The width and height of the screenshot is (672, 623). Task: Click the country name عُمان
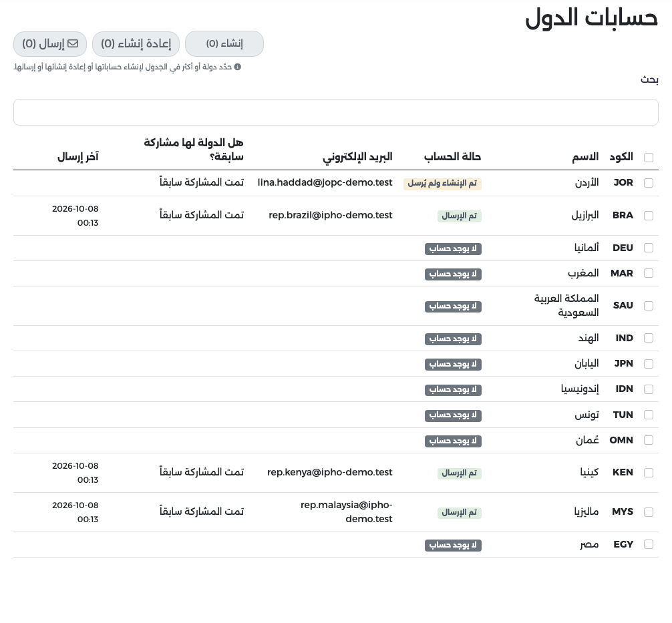tap(587, 439)
